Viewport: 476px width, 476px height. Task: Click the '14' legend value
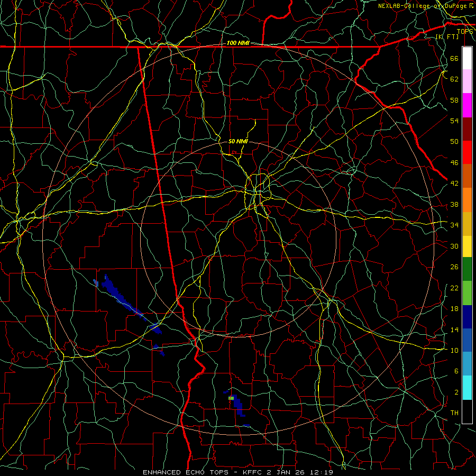pyautogui.click(x=454, y=329)
